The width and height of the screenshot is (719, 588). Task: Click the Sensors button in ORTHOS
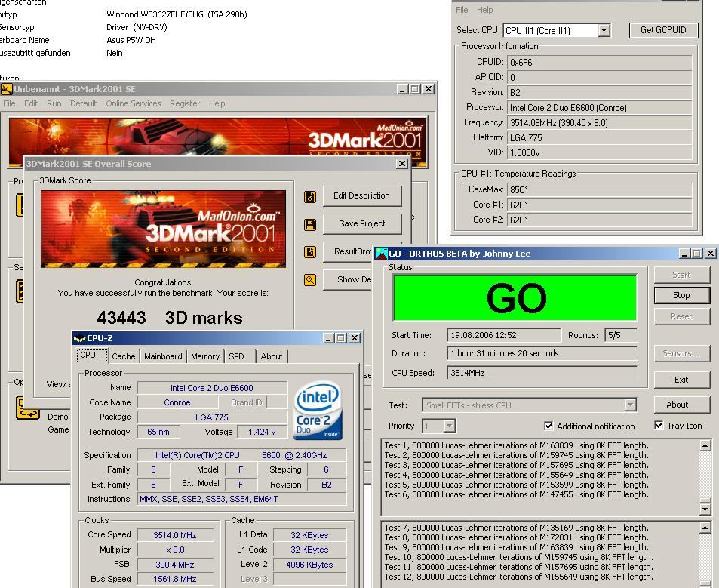pyautogui.click(x=681, y=353)
